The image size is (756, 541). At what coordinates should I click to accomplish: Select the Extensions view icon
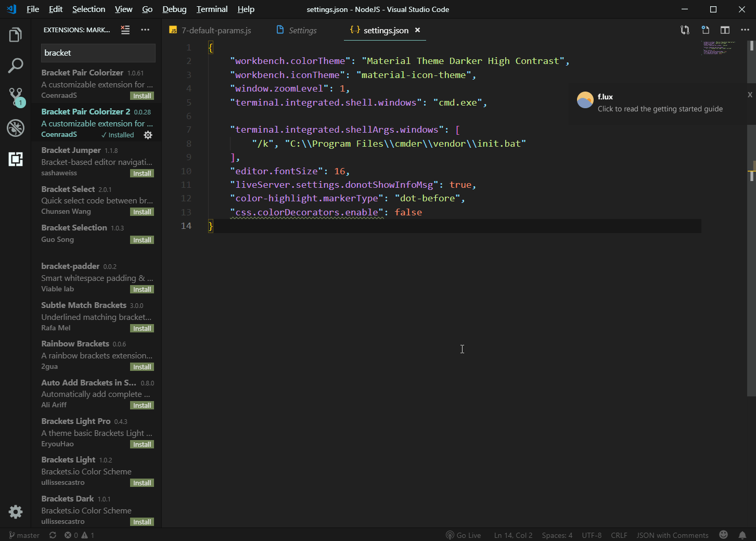pos(16,159)
